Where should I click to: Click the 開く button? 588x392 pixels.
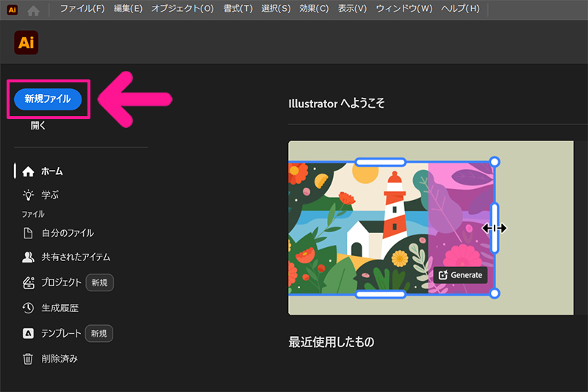click(x=38, y=126)
